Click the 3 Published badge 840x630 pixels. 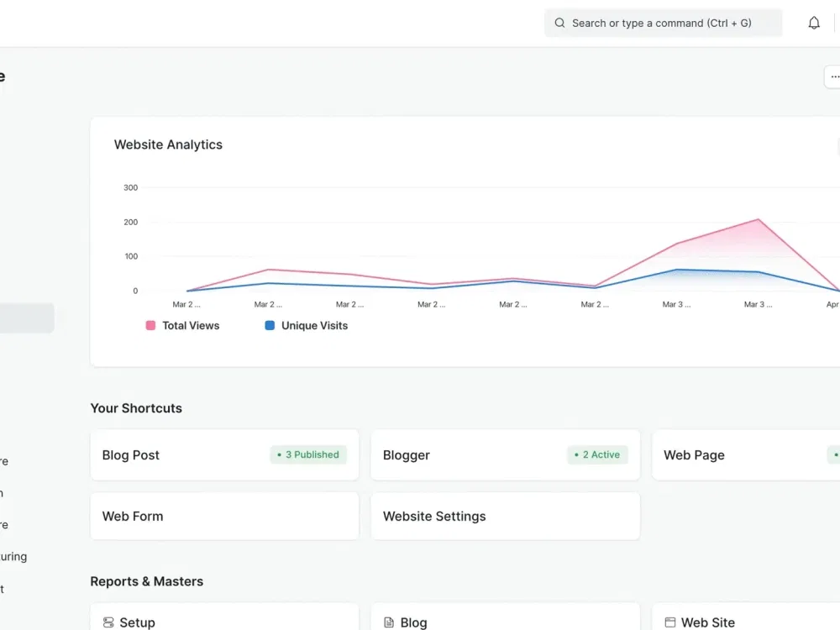coord(308,454)
